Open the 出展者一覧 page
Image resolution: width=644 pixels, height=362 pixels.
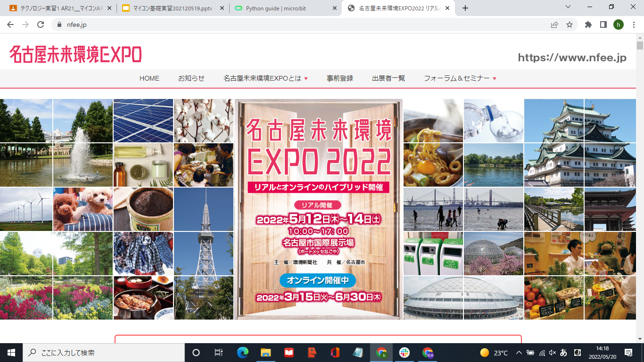tap(388, 78)
